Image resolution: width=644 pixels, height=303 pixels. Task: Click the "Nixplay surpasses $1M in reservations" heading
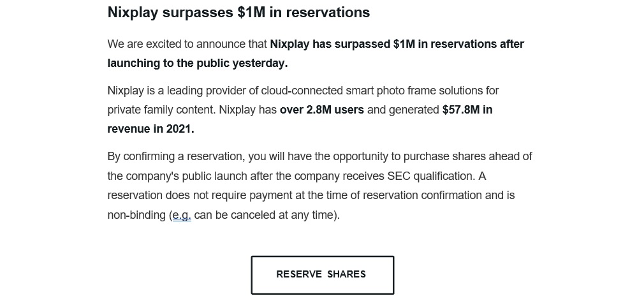pyautogui.click(x=238, y=12)
